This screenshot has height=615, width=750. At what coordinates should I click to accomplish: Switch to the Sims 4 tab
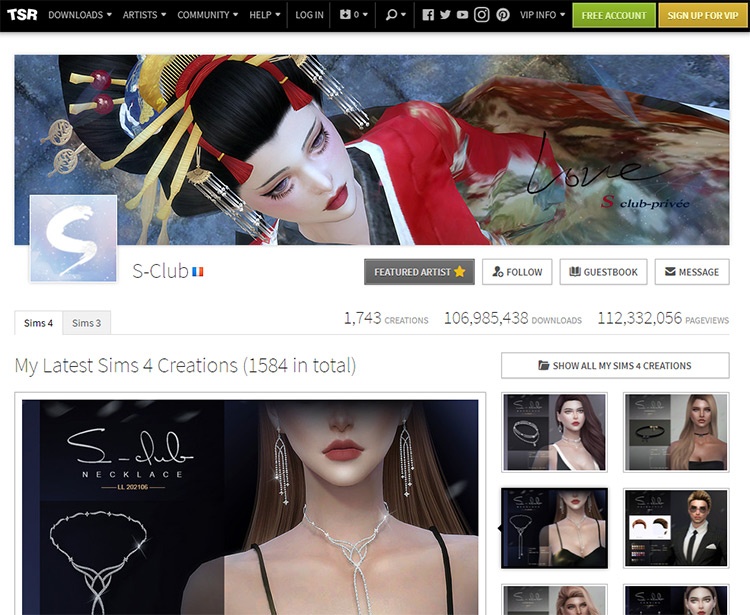point(38,323)
